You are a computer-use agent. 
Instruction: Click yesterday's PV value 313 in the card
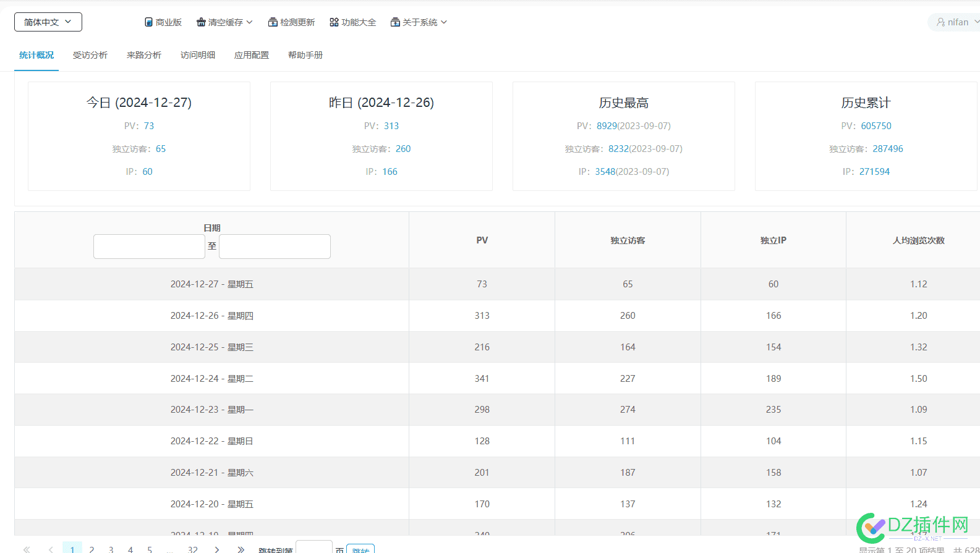point(391,126)
